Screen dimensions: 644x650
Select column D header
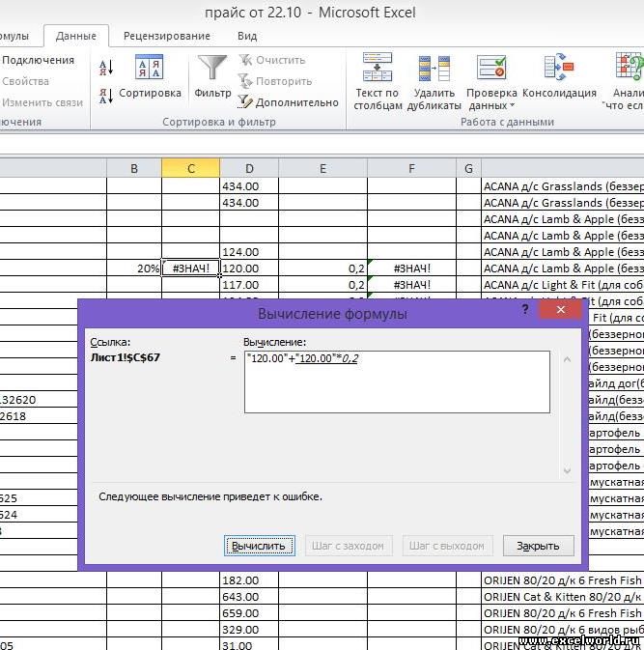249,168
